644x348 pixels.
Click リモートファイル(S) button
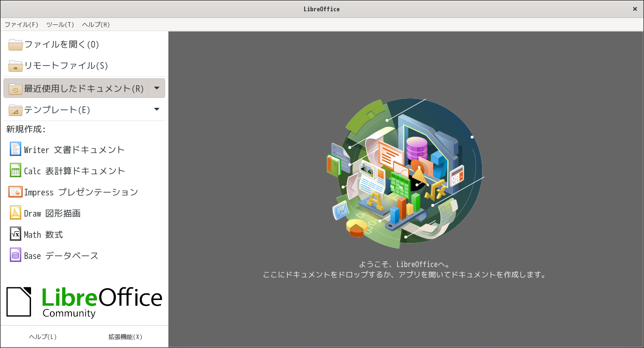pos(84,65)
